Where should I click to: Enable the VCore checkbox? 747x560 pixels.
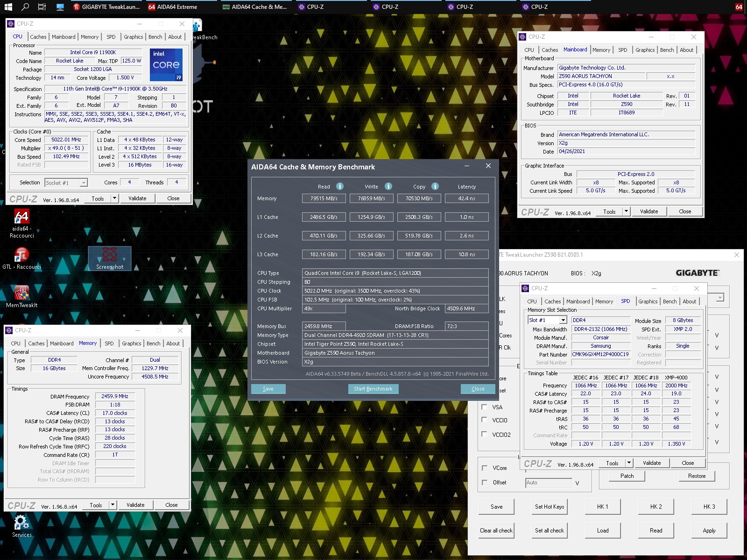pyautogui.click(x=485, y=468)
